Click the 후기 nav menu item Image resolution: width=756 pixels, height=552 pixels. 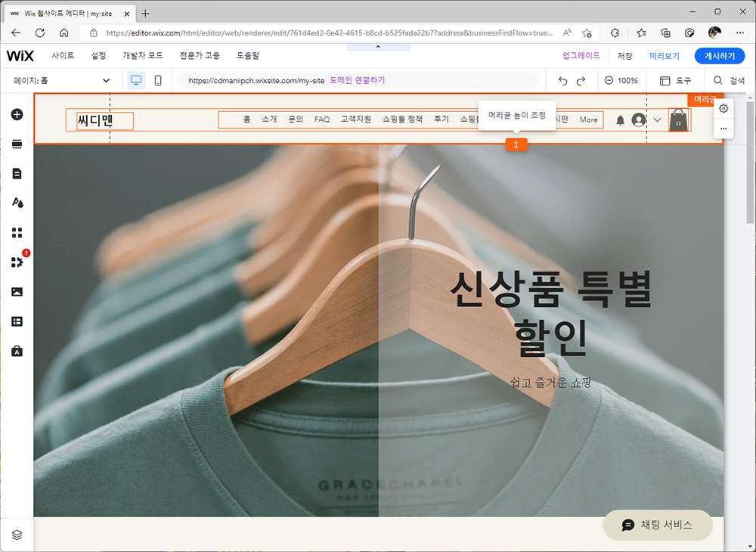[x=442, y=119]
